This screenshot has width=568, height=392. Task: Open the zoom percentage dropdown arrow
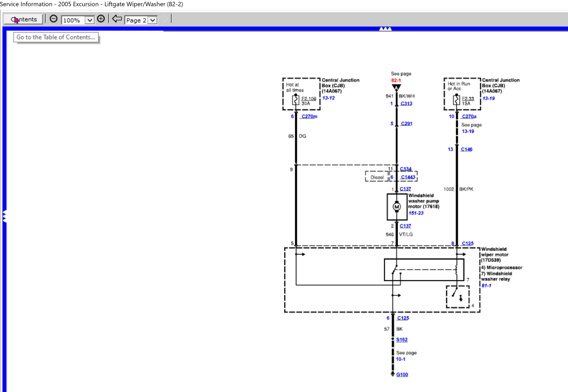[x=90, y=20]
